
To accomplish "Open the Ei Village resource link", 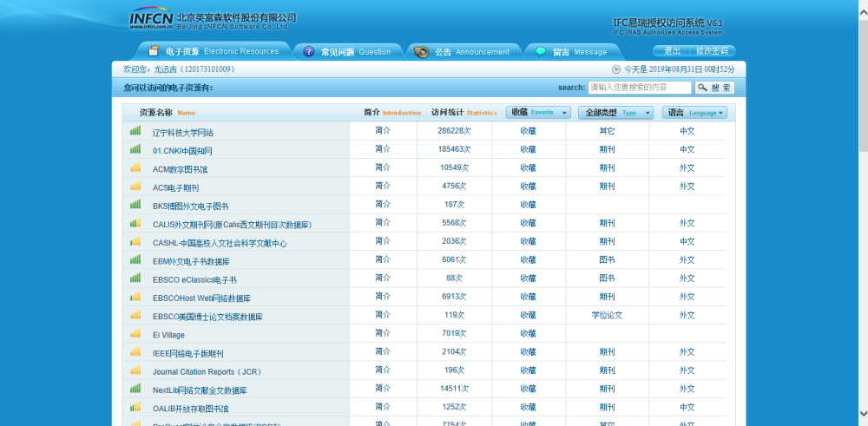I will [169, 335].
